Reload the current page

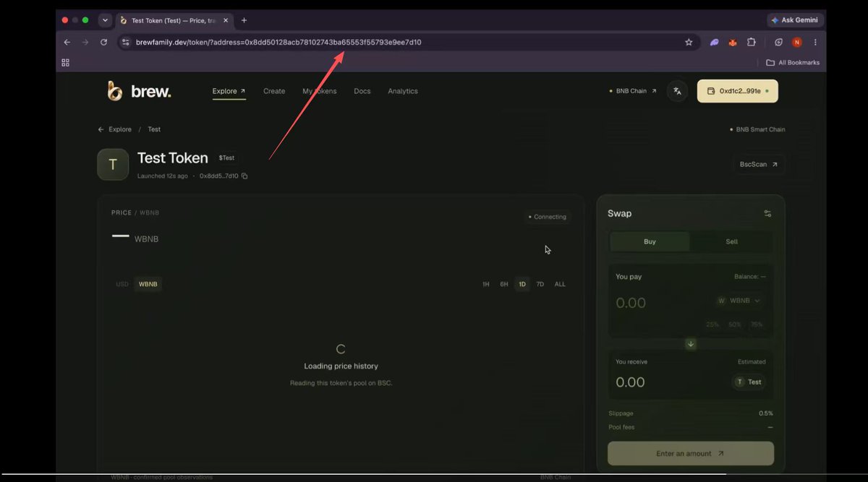(103, 43)
